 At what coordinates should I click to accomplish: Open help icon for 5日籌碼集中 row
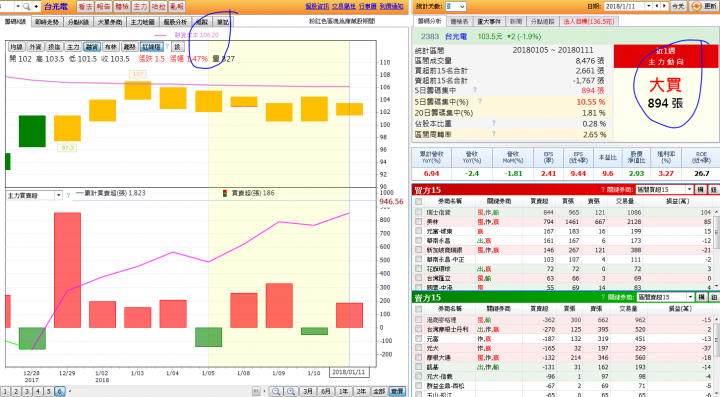tap(475, 90)
